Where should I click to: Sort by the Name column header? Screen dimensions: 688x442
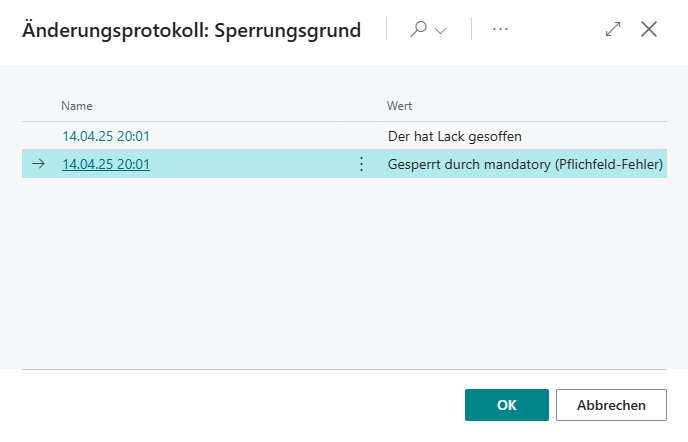[x=77, y=106]
